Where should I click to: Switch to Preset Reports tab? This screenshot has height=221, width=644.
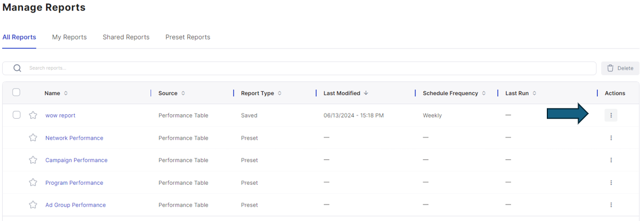pos(188,37)
